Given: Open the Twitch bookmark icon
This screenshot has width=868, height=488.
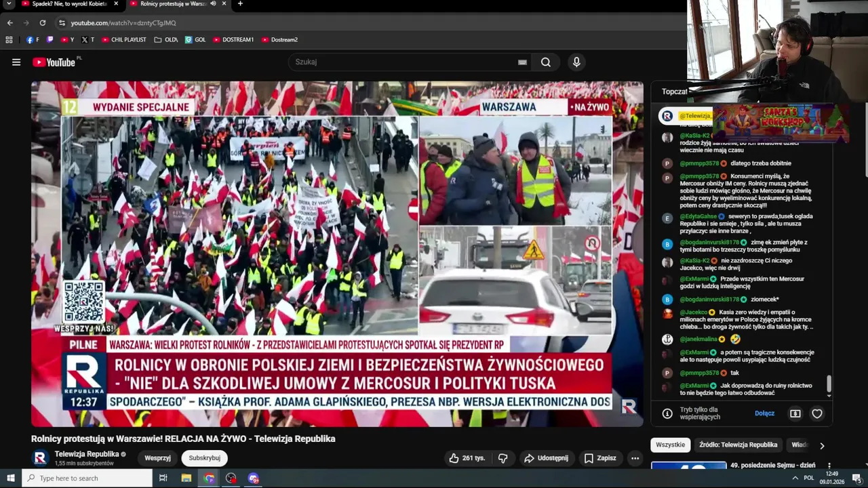Looking at the screenshot, I should click(50, 40).
